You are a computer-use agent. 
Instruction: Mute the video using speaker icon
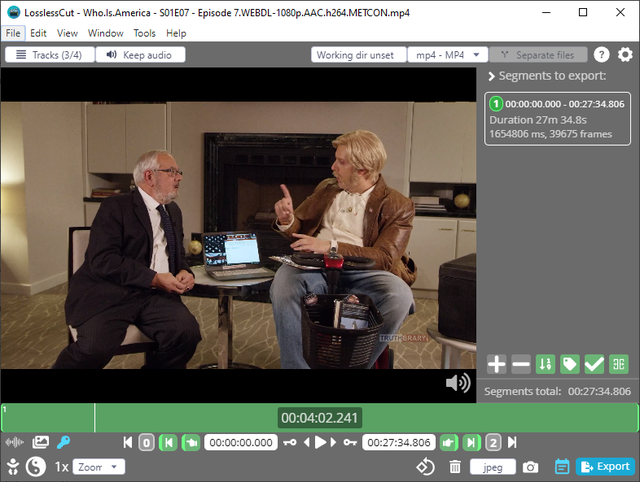point(458,383)
